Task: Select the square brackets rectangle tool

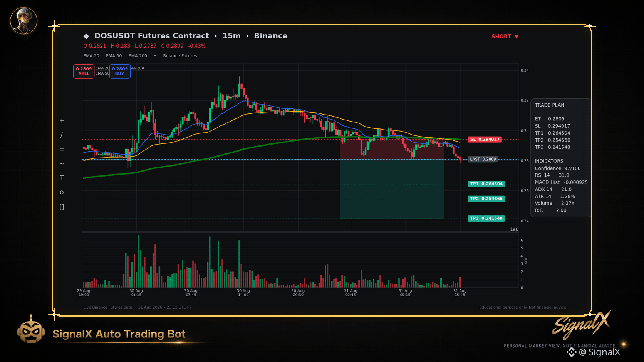Action: click(x=62, y=207)
